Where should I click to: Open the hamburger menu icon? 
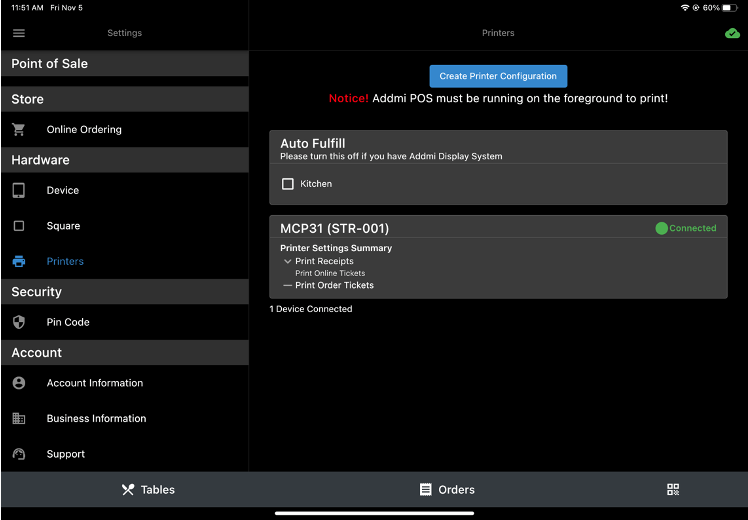coord(19,33)
